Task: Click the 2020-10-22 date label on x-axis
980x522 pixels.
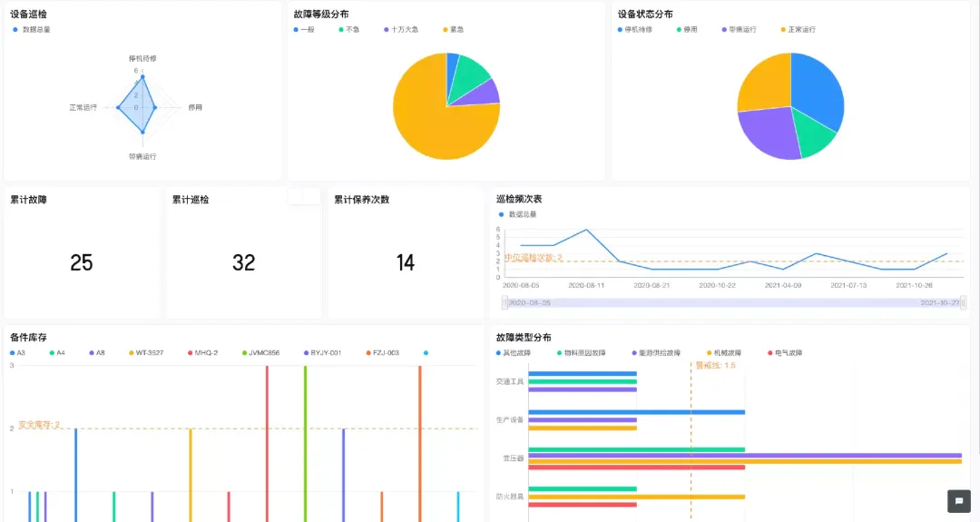Action: [x=717, y=285]
